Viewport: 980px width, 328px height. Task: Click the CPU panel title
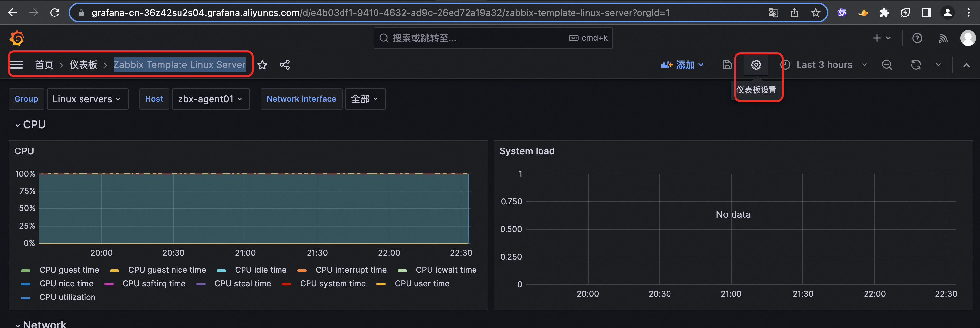coord(24,151)
